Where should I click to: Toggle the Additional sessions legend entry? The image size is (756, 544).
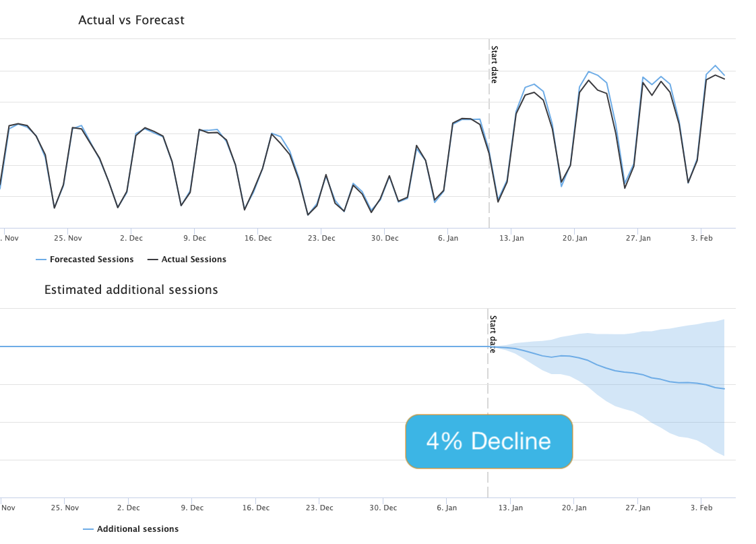point(131,529)
